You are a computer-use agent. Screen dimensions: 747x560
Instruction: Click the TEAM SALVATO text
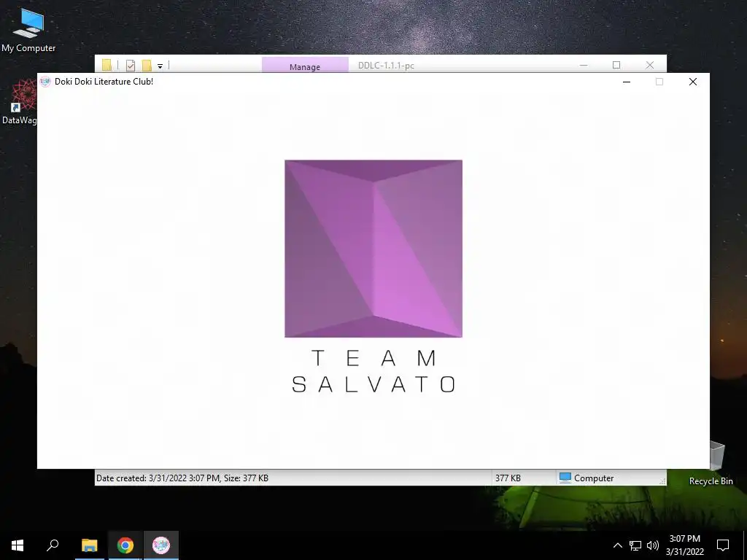click(x=373, y=371)
